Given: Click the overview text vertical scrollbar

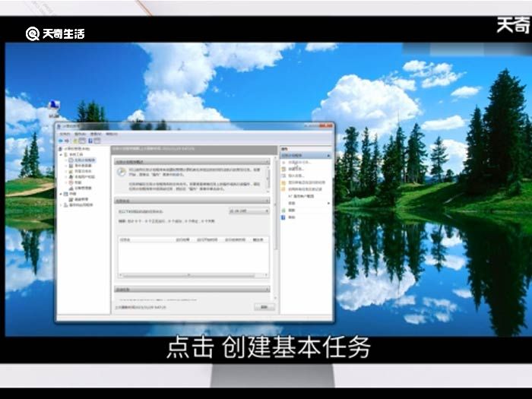Looking at the screenshot, I should pos(268,179).
